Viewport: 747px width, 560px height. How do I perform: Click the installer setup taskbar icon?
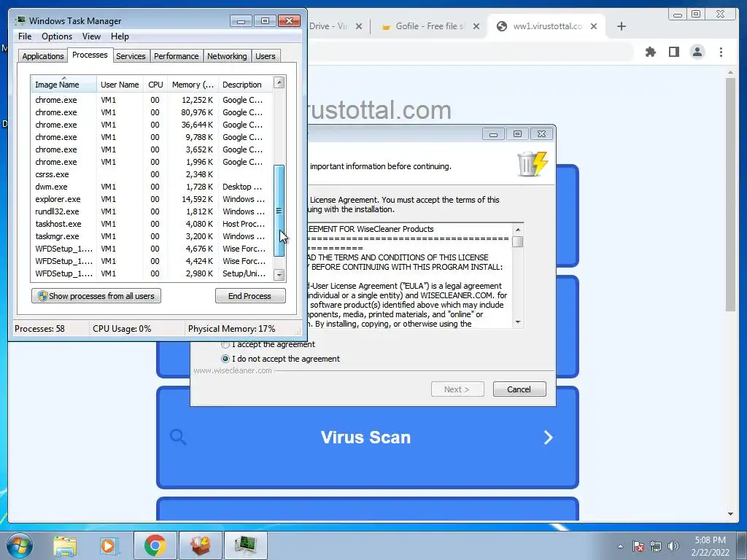(x=201, y=545)
